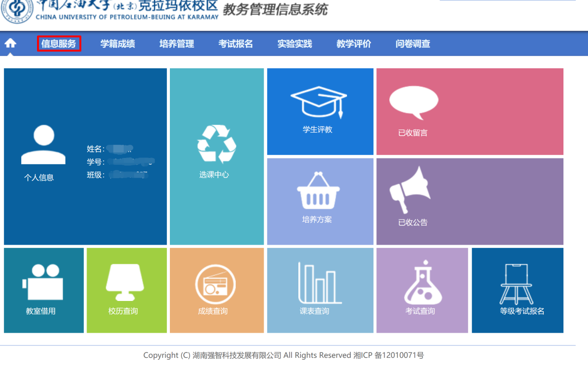Click the home icon in navigation bar

[10, 43]
